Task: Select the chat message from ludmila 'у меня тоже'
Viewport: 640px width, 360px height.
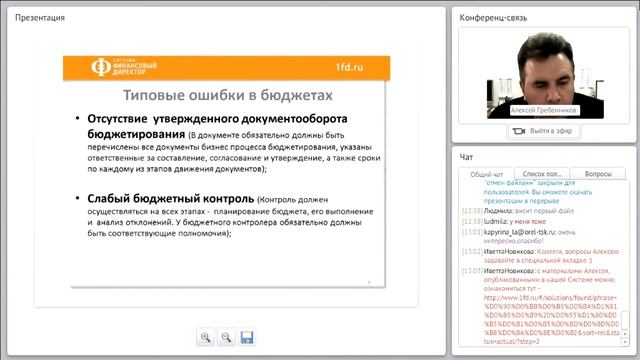Action: [x=504, y=222]
